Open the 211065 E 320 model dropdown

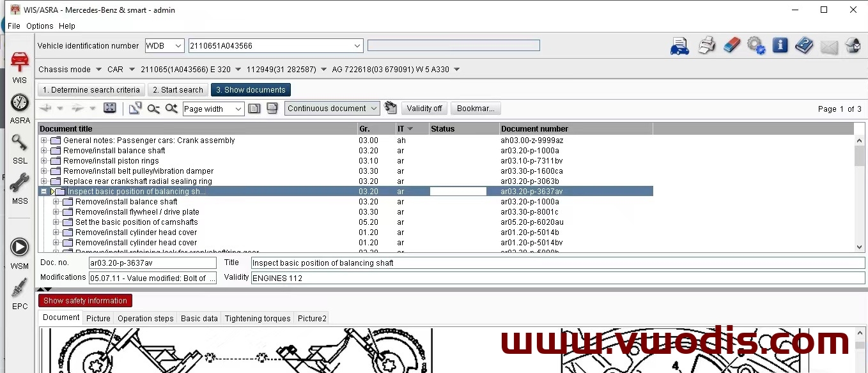pyautogui.click(x=238, y=70)
